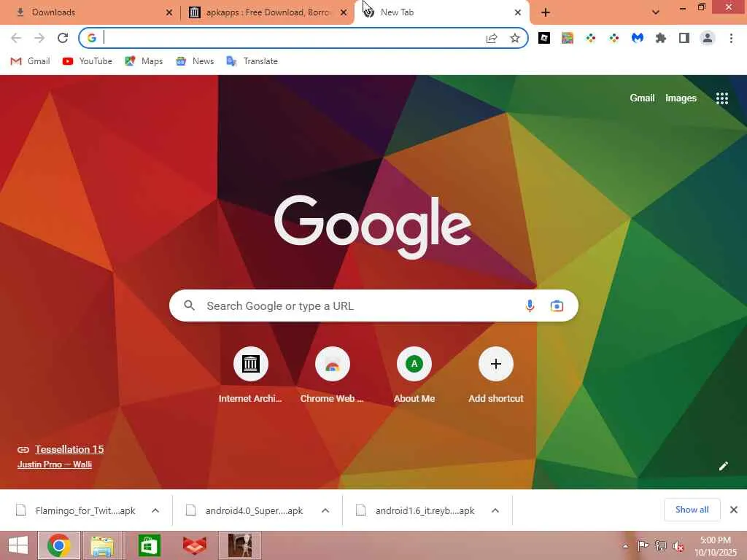Screen dimensions: 747x560
Task: Open the Chrome profile avatar
Action: 708,38
